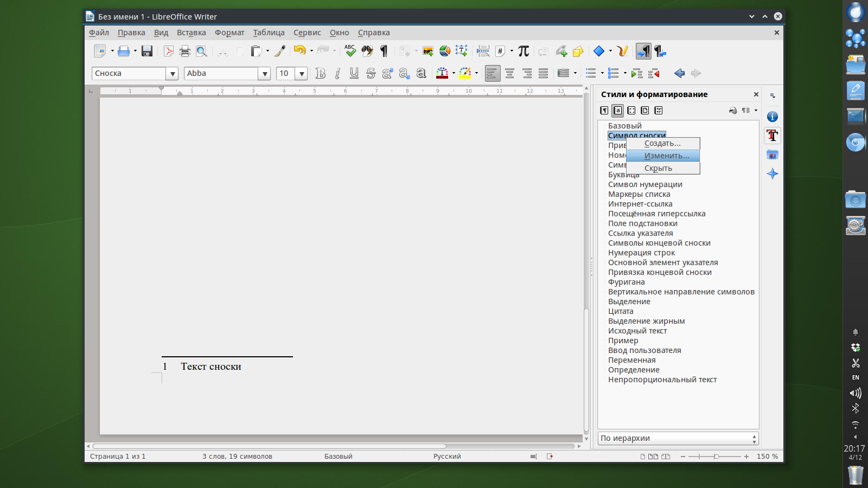Click the Save document icon
The height and width of the screenshot is (488, 868).
(x=146, y=52)
